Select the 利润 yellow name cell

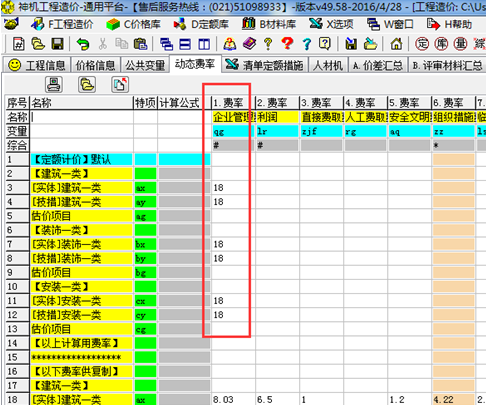[x=277, y=117]
